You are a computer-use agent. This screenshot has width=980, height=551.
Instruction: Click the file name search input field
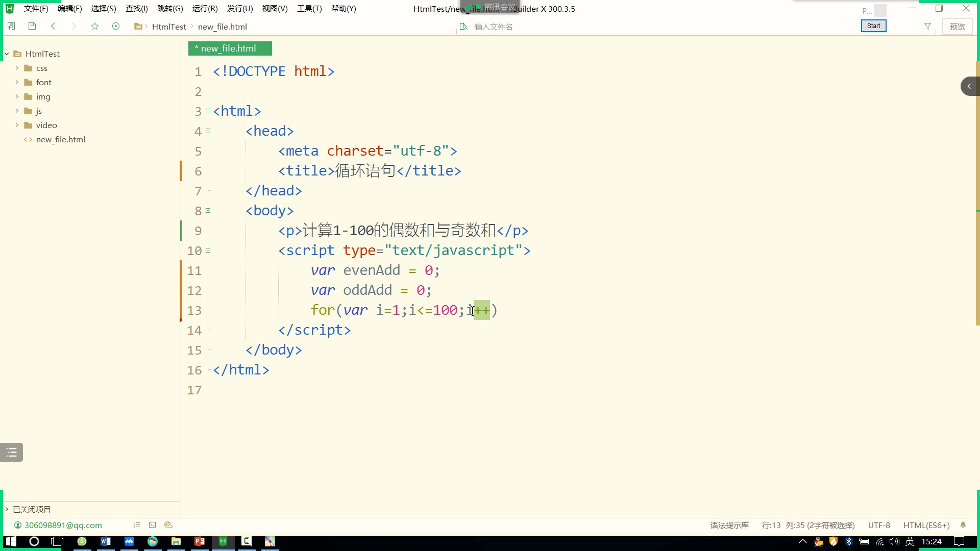click(510, 27)
